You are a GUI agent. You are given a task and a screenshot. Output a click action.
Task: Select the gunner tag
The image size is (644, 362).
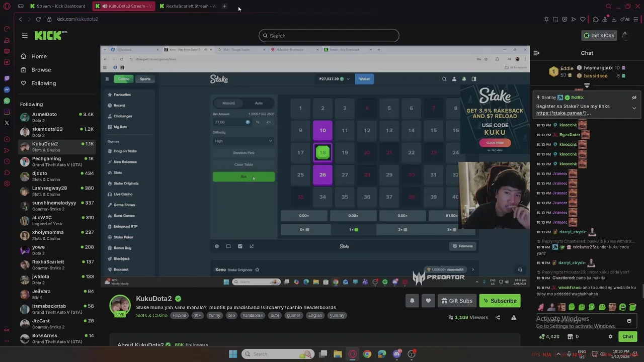point(293,315)
